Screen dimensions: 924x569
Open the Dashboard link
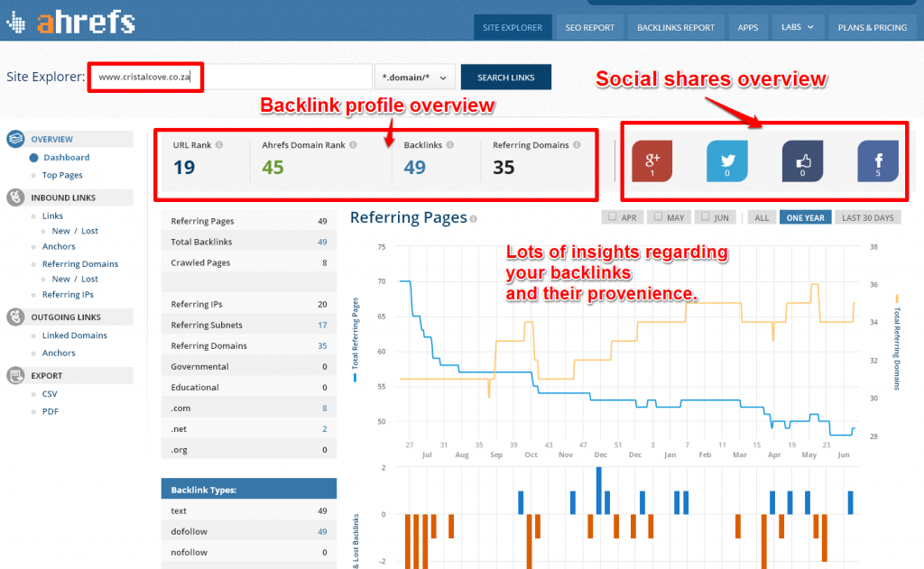click(67, 157)
